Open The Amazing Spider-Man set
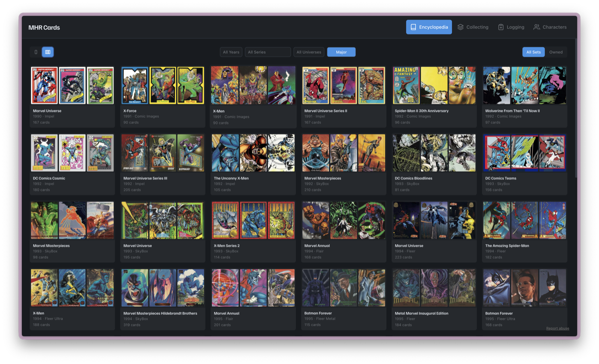Image resolution: width=599 pixels, height=364 pixels. point(525,231)
